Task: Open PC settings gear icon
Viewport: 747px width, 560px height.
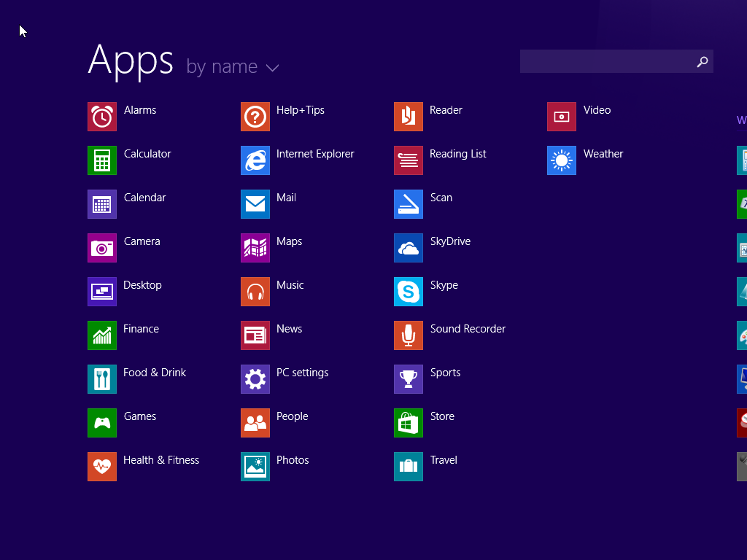Action: [x=255, y=379]
